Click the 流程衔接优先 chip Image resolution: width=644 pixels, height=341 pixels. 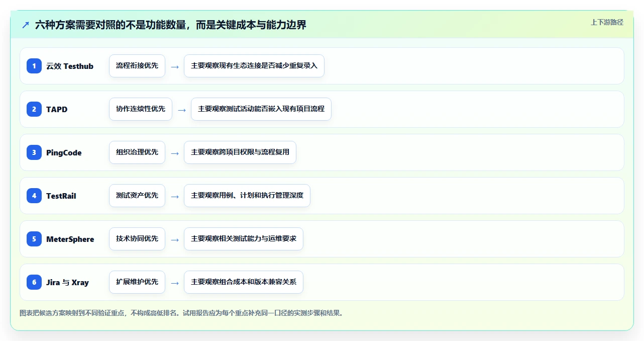pos(137,66)
